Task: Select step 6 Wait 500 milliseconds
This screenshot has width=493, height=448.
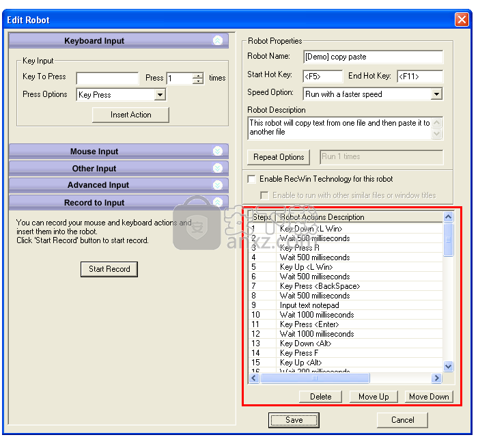Action: point(346,277)
